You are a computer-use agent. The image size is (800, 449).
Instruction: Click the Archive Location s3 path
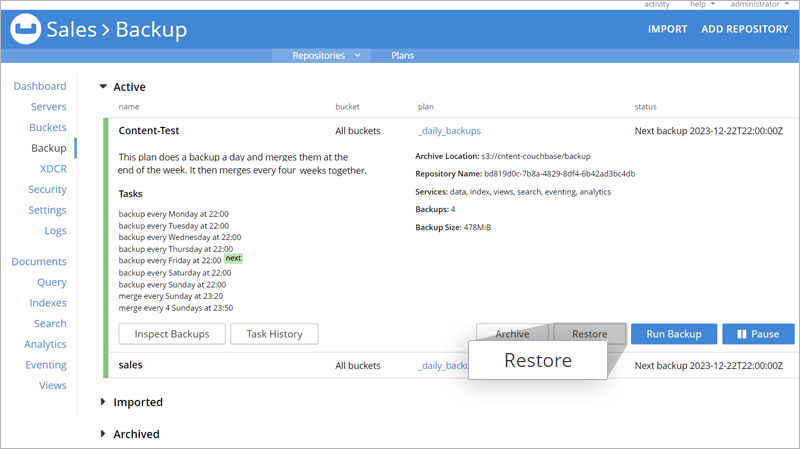click(536, 156)
